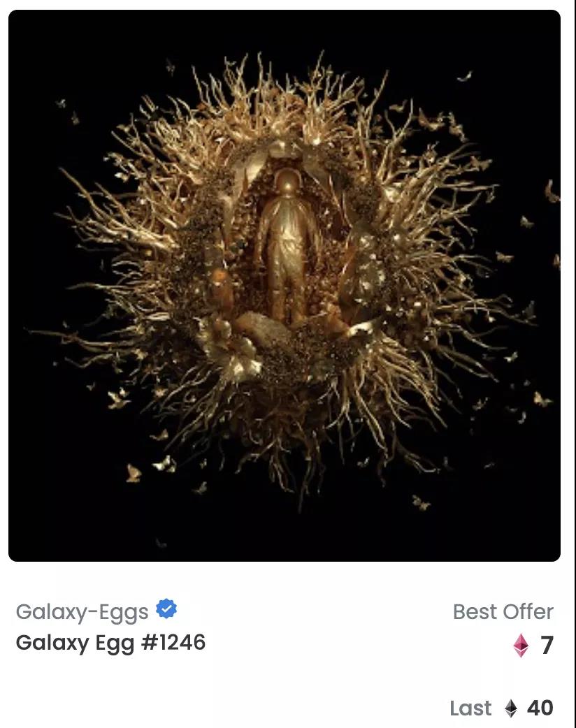Screen dimensions: 576x728
Task: Click the last sale price 40
Action: pos(540,708)
